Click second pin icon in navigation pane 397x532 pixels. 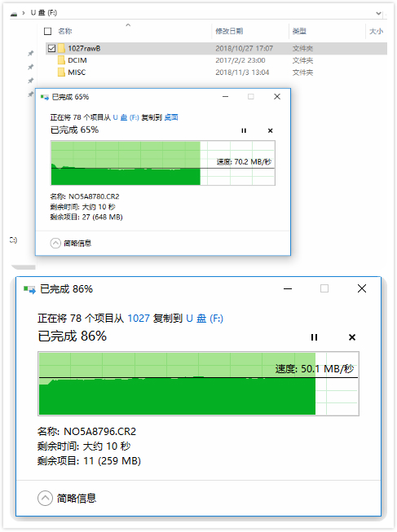click(30, 67)
